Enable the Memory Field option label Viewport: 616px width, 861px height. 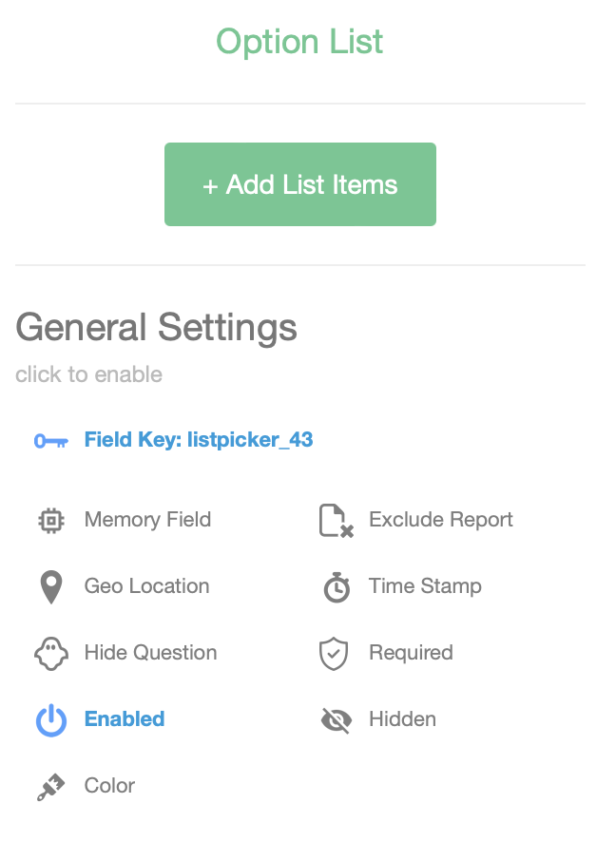[147, 520]
